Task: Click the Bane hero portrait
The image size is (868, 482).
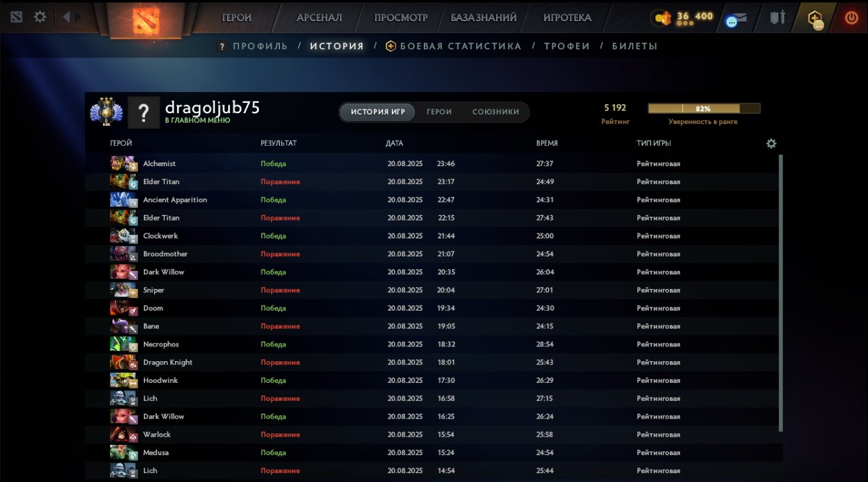Action: [x=123, y=326]
